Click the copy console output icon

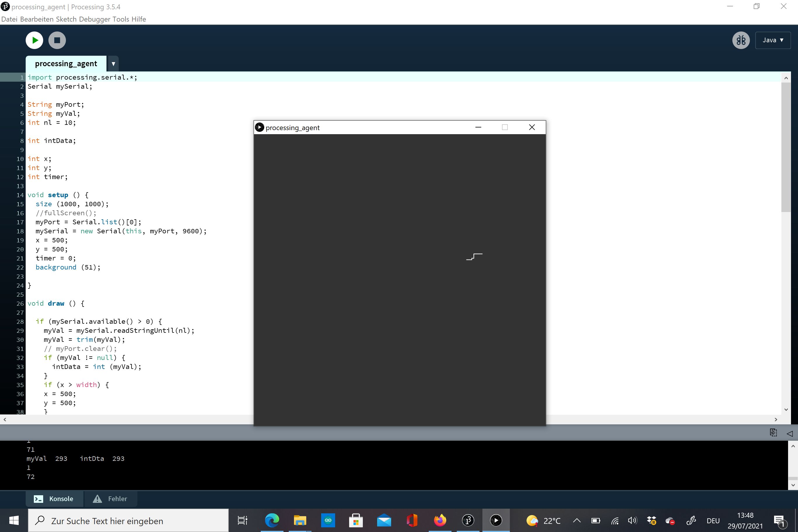pos(773,433)
